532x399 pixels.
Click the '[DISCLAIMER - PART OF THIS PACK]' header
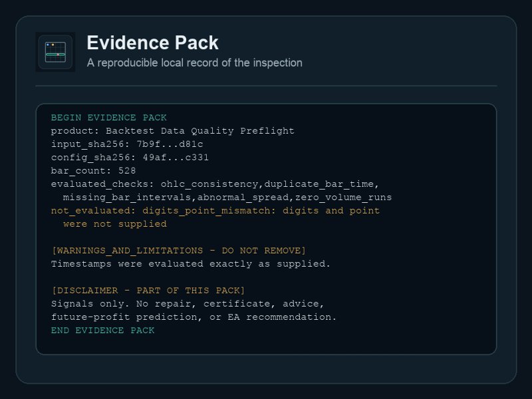(x=148, y=291)
